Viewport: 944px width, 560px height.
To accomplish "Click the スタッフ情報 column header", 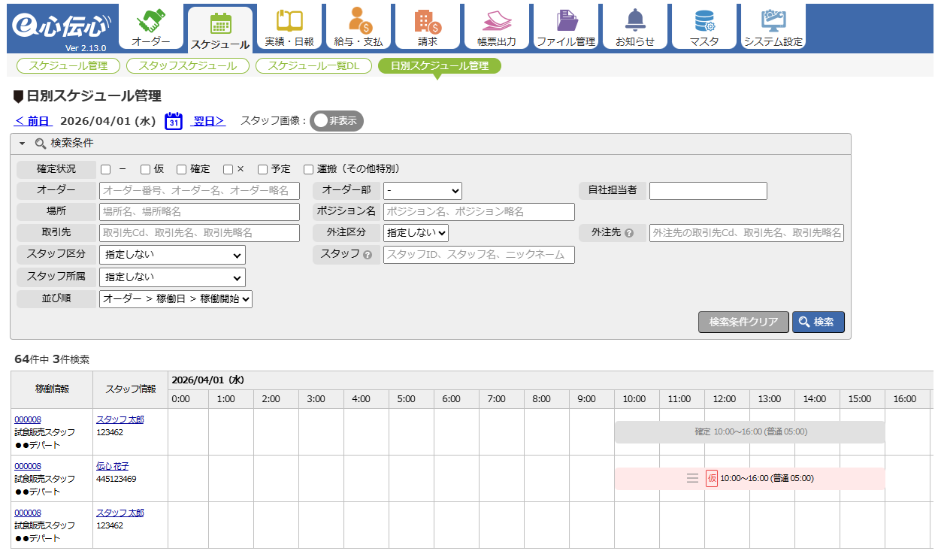I will [131, 389].
